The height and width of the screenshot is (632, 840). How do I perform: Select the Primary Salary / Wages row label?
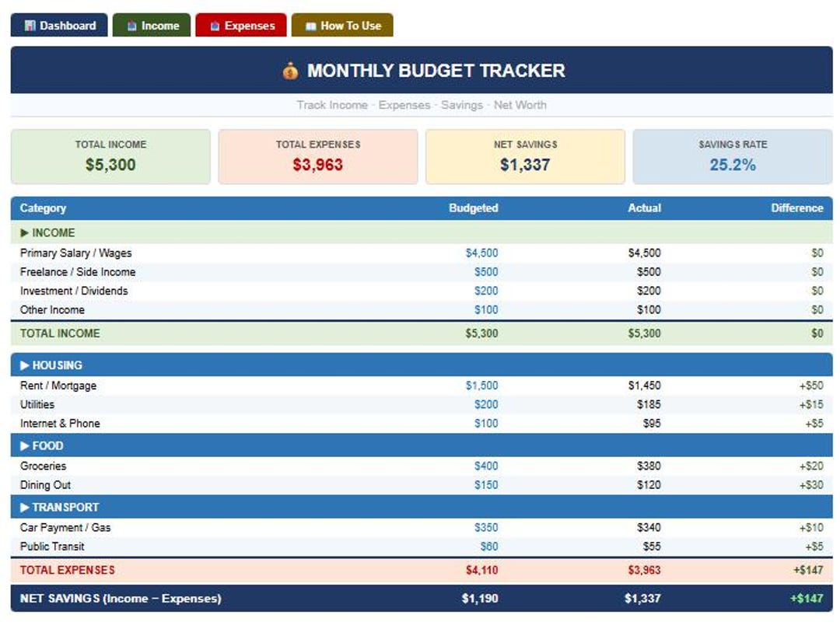pos(76,253)
